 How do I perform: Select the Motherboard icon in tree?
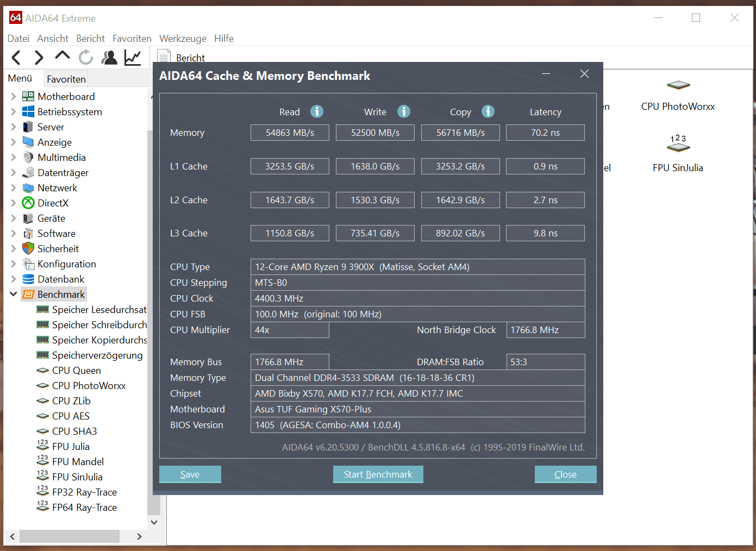[x=28, y=96]
